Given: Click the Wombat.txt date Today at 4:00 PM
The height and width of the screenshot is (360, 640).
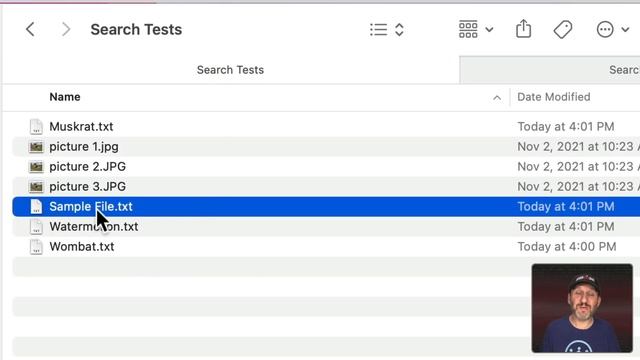Looking at the screenshot, I should (x=567, y=247).
